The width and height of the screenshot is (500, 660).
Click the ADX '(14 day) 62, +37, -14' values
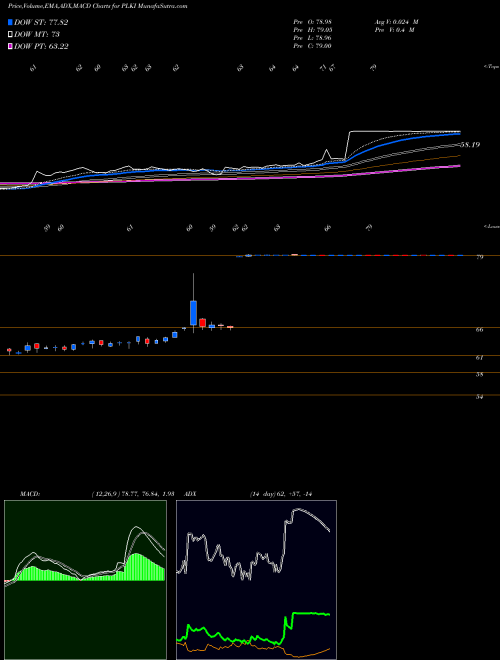point(280,494)
